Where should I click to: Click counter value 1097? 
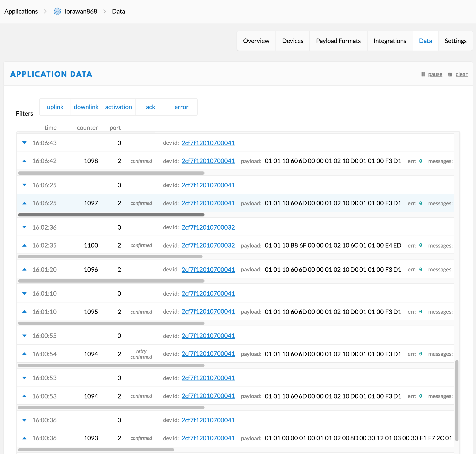(91, 203)
